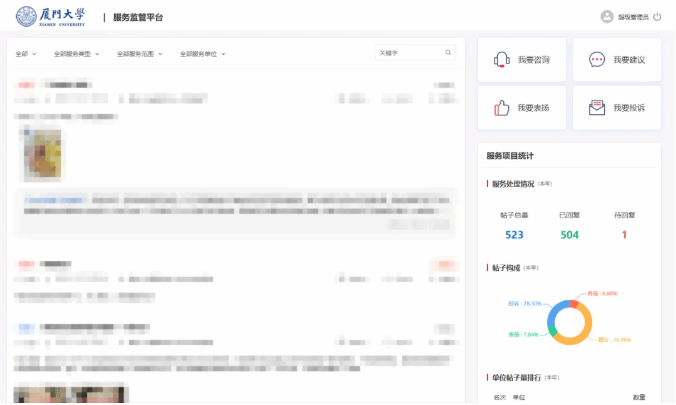
Task: Click the 523 total posts count
Action: [x=514, y=235]
